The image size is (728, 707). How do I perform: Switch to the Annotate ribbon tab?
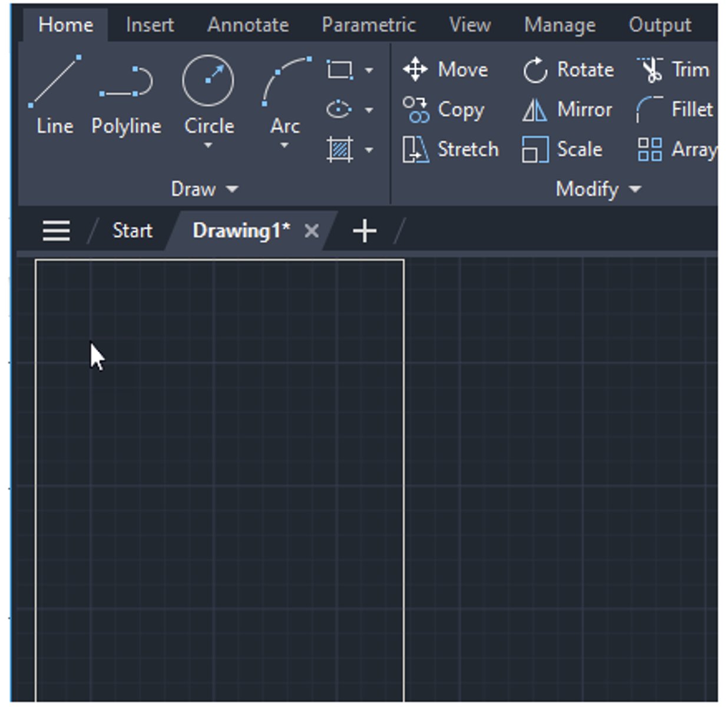pyautogui.click(x=248, y=25)
